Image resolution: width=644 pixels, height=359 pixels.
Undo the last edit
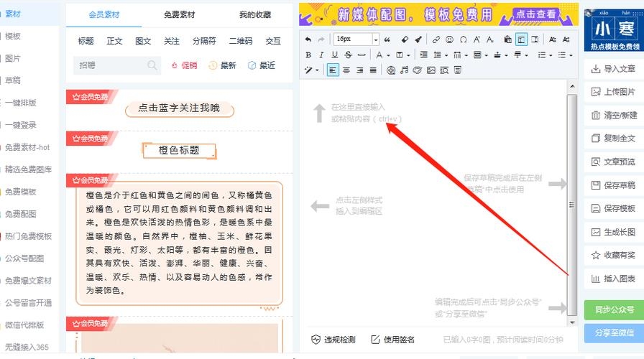308,39
